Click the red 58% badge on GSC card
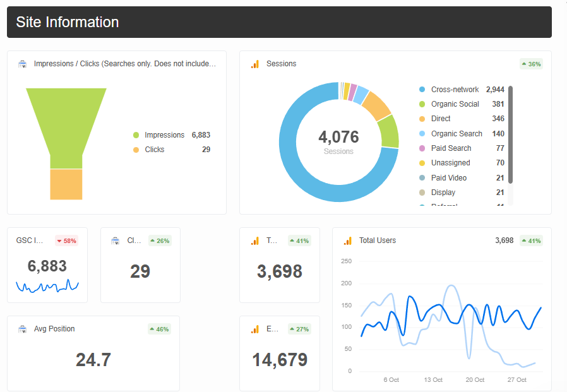The height and width of the screenshot is (392, 567). (66, 241)
